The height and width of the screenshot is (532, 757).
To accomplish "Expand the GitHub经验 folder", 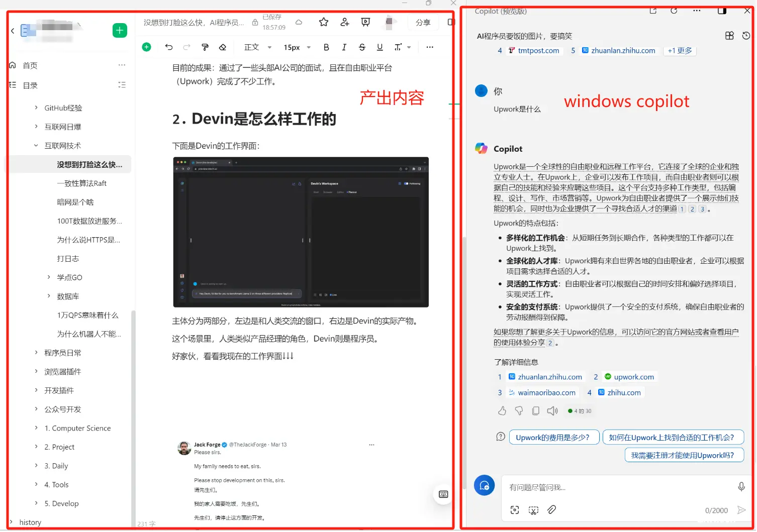I will 36,108.
